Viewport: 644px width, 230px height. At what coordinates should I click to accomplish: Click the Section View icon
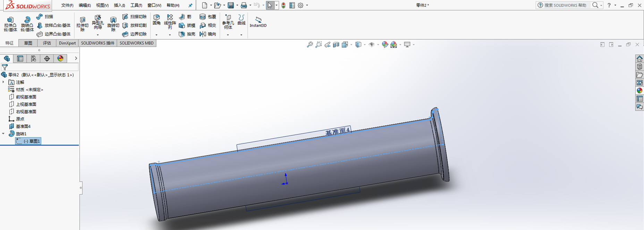pyautogui.click(x=336, y=45)
